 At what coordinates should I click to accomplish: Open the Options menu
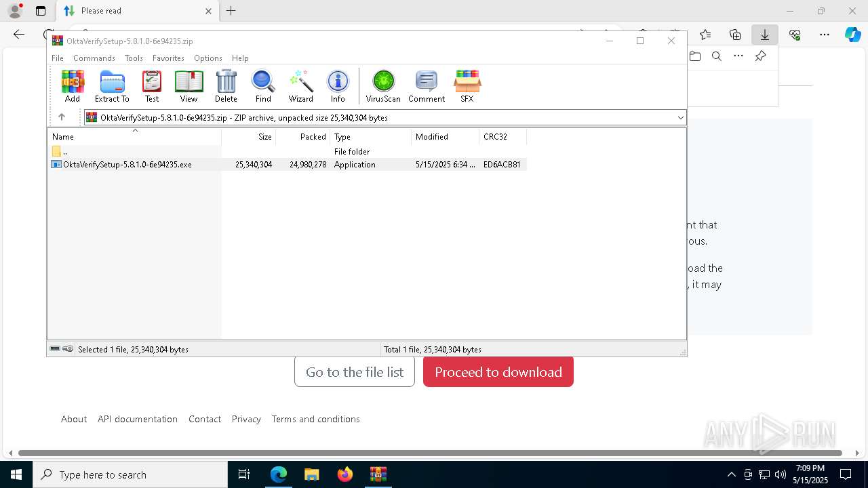(x=208, y=58)
